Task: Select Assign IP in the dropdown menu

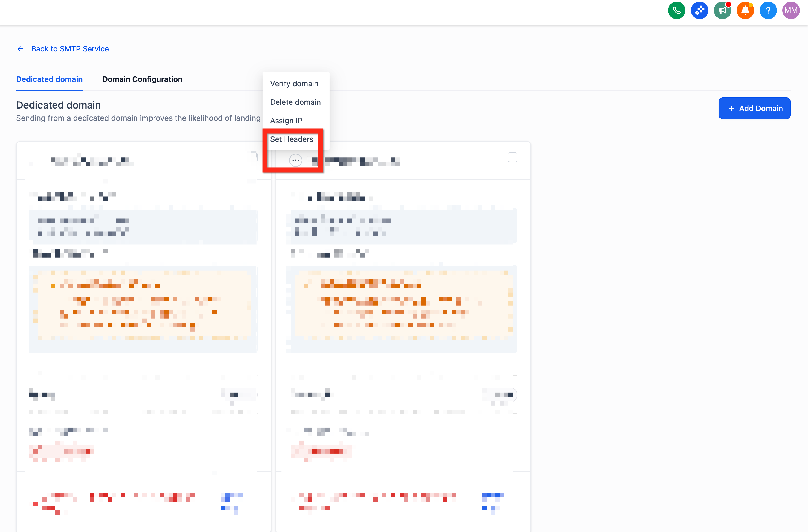Action: tap(286, 120)
